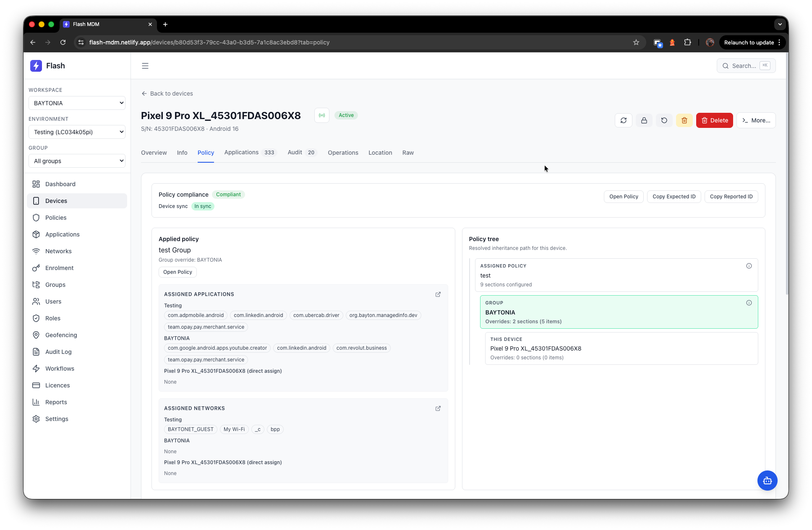The height and width of the screenshot is (530, 812).
Task: Switch to the Applications tab
Action: (x=241, y=153)
